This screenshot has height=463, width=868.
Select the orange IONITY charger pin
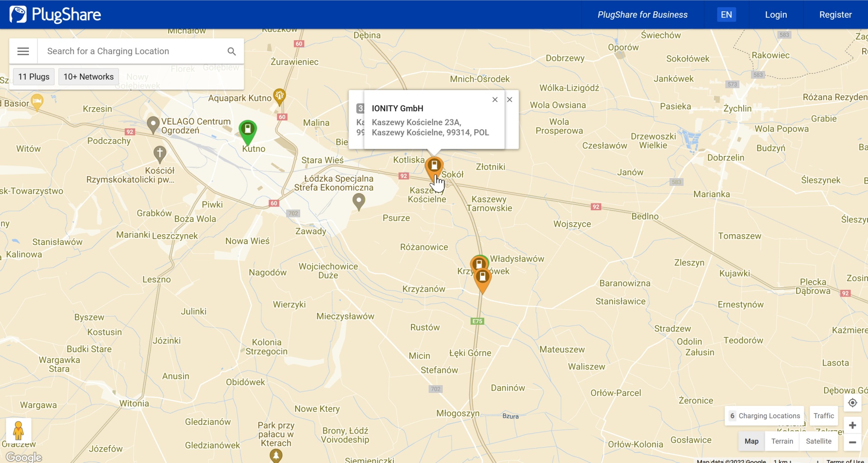click(434, 168)
